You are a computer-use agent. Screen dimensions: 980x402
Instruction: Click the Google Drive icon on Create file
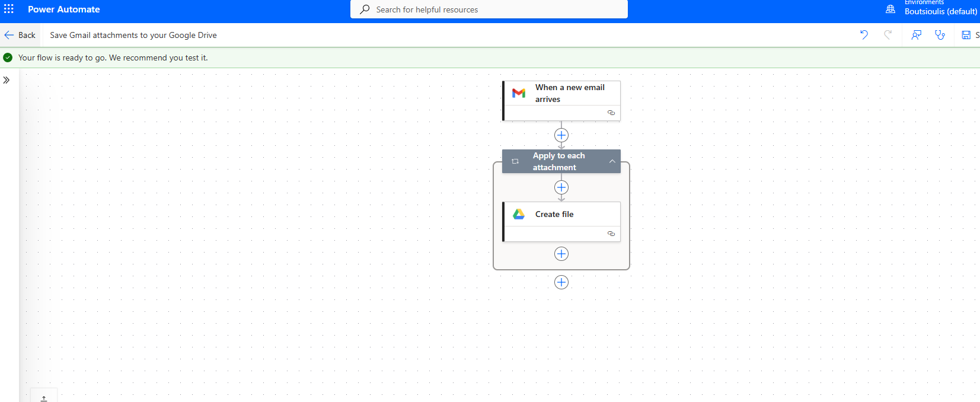[x=519, y=214]
